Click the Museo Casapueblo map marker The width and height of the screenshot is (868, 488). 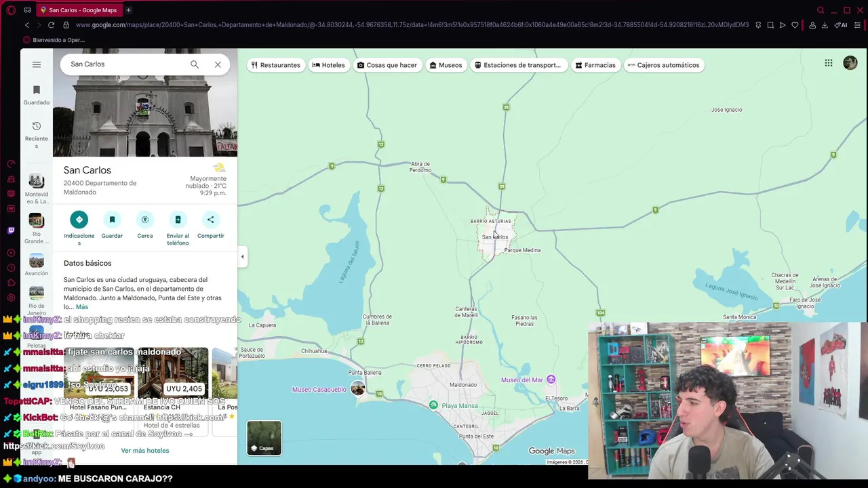pos(358,388)
